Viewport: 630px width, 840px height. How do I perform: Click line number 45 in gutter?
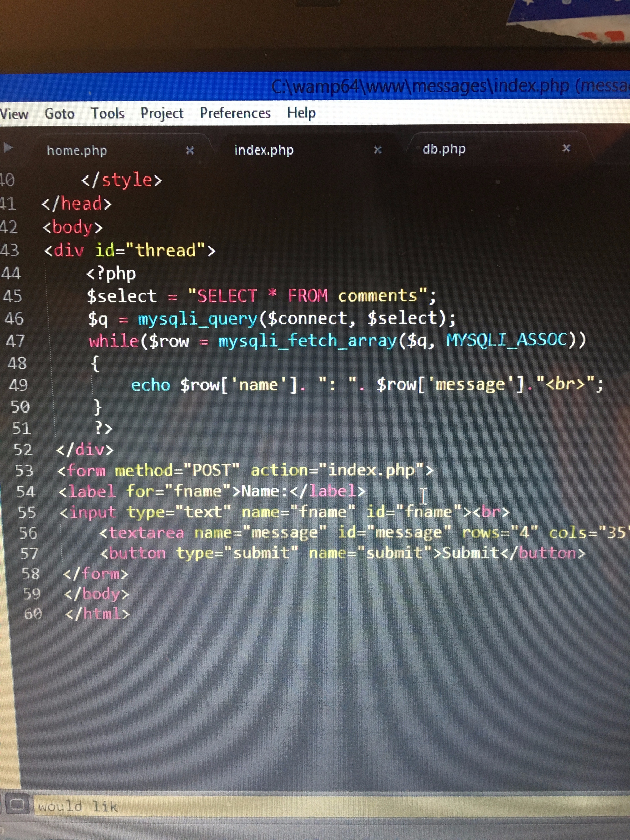(x=12, y=296)
